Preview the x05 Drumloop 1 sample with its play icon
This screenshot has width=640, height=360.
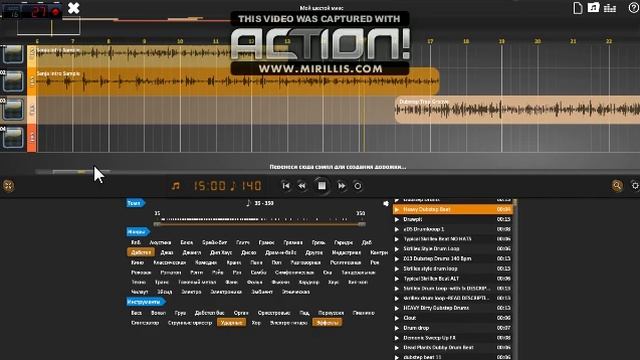coord(397,229)
